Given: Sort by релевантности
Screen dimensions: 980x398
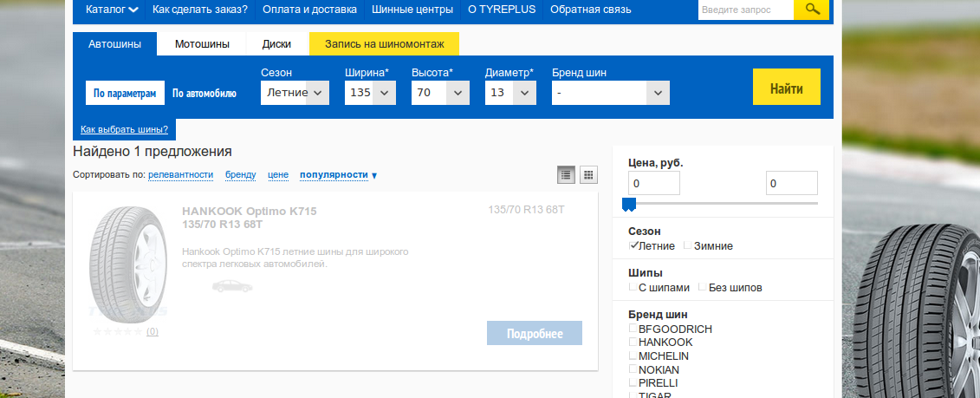Looking at the screenshot, I should [x=180, y=174].
